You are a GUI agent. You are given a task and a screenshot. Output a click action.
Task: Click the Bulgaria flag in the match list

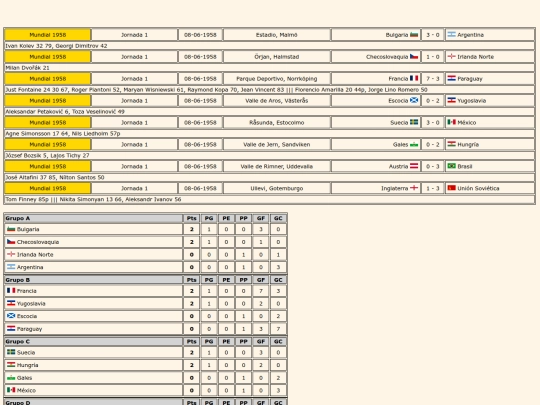[x=414, y=34]
